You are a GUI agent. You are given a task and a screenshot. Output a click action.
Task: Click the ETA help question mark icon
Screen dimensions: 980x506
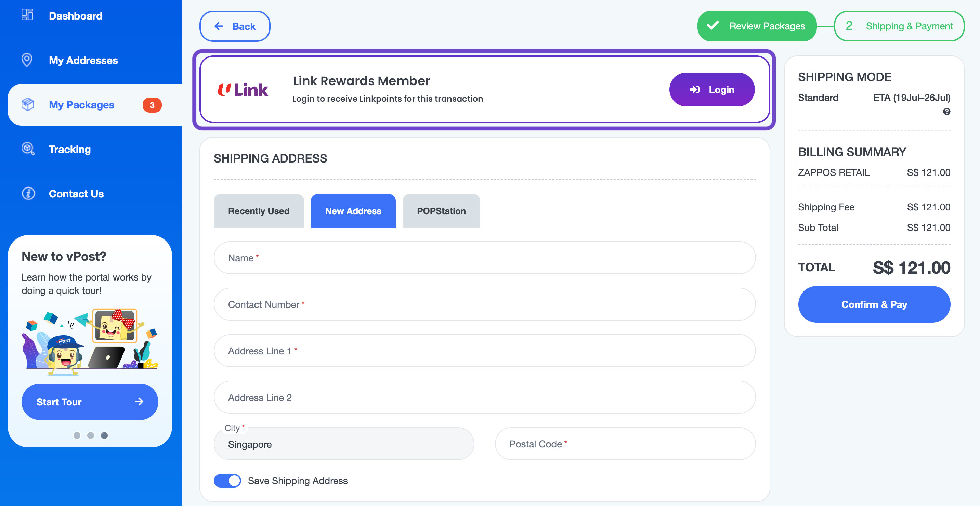click(946, 112)
